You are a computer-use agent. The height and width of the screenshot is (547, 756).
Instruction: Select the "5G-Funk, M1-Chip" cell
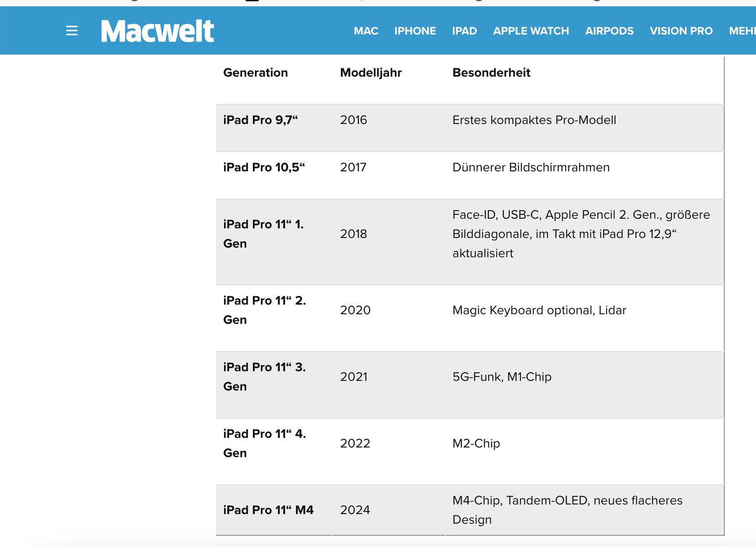(x=502, y=377)
